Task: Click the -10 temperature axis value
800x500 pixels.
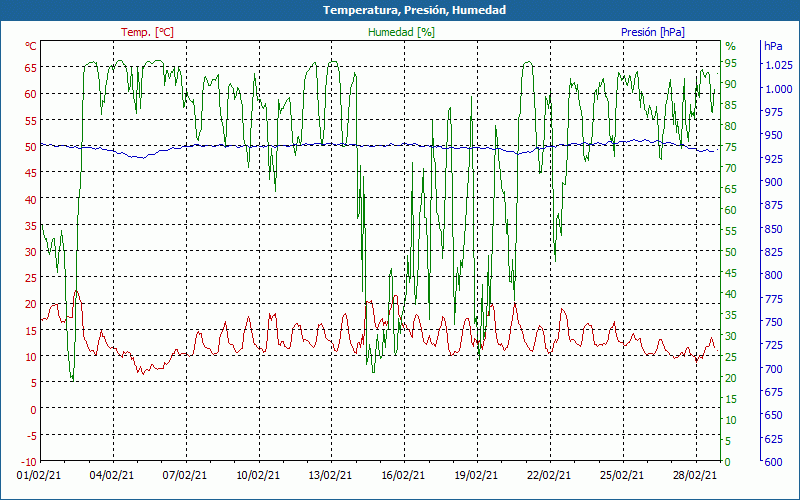Action: click(29, 462)
